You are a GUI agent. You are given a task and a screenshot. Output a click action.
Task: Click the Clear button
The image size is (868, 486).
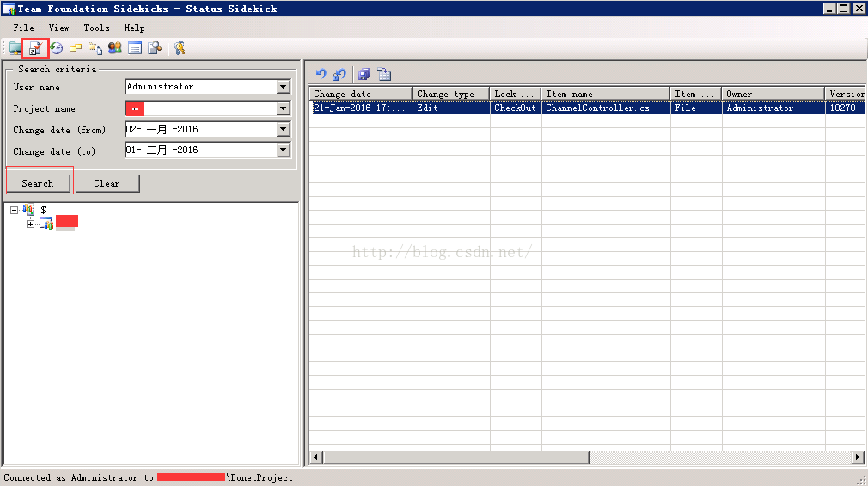click(x=107, y=183)
